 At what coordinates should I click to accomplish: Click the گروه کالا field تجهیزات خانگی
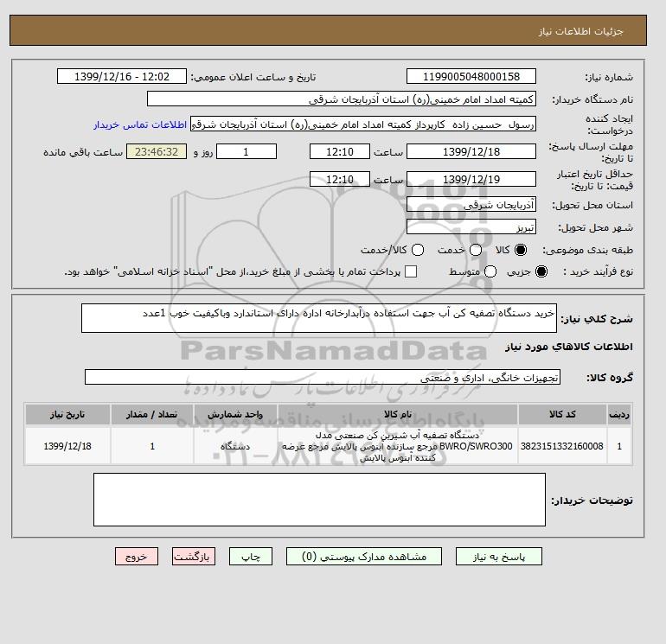(x=323, y=377)
